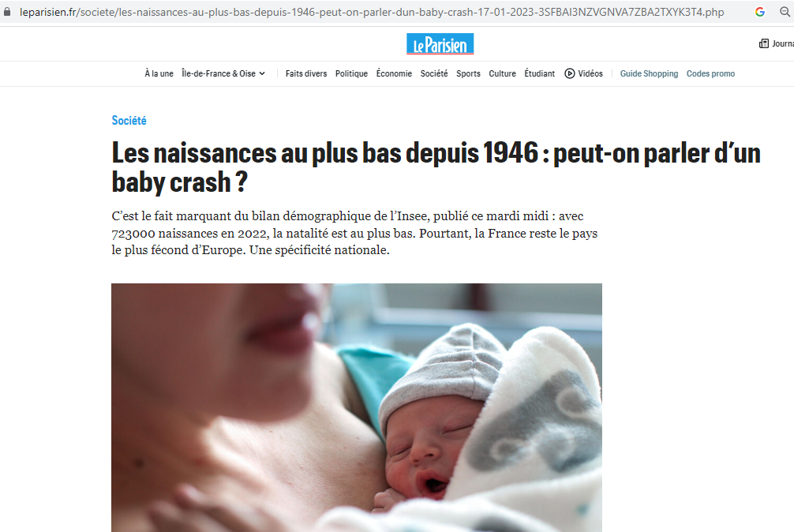The image size is (794, 532).
Task: Go to the Économie section
Action: pos(394,73)
